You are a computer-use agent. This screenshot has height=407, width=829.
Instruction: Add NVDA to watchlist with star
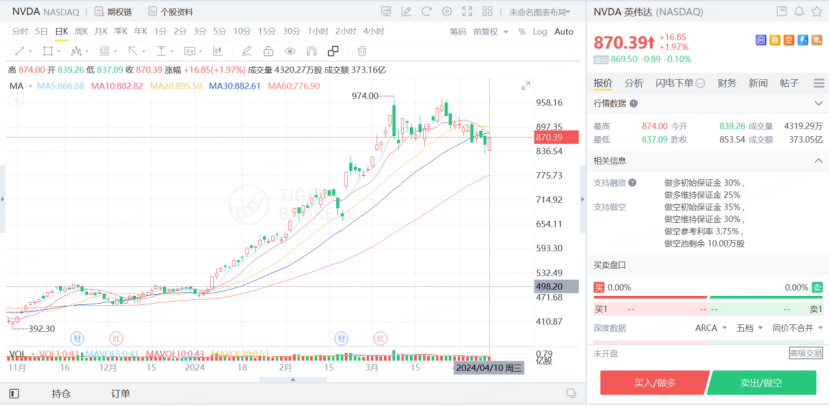click(x=817, y=11)
